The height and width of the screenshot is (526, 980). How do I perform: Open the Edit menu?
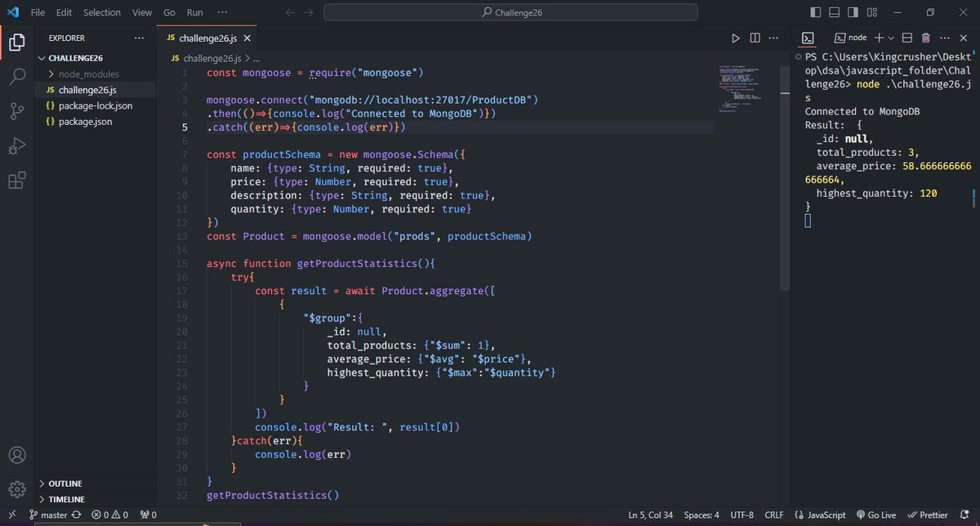(x=64, y=12)
